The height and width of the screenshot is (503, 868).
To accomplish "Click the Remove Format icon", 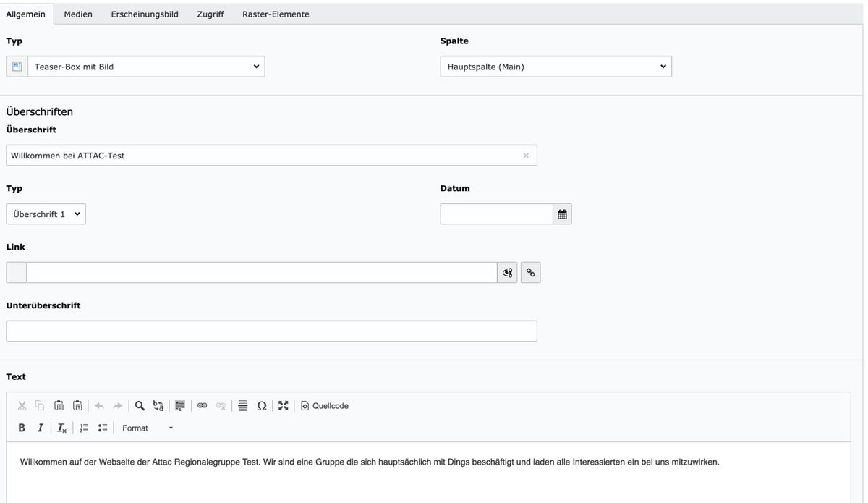I will click(x=62, y=428).
